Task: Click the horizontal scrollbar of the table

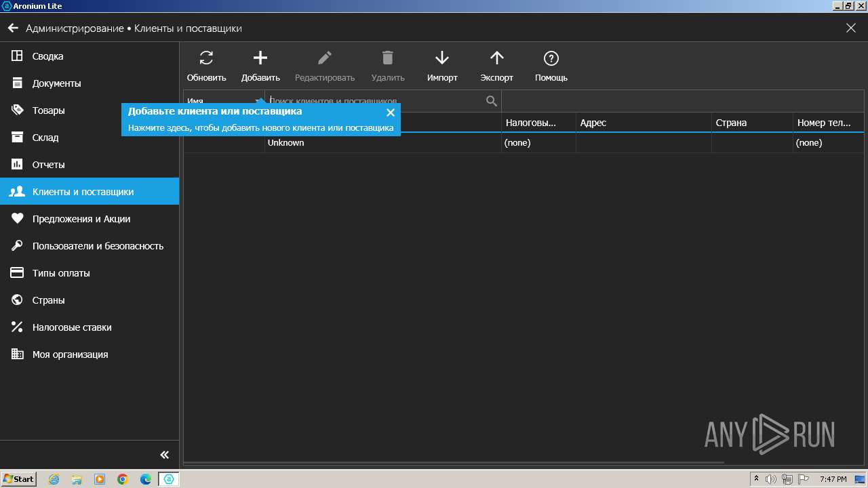Action: pos(454,463)
